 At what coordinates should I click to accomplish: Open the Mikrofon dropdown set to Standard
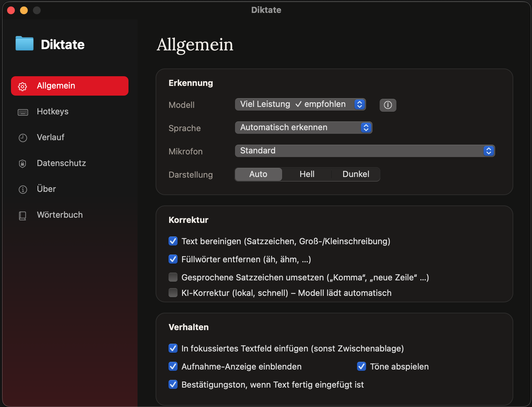365,151
